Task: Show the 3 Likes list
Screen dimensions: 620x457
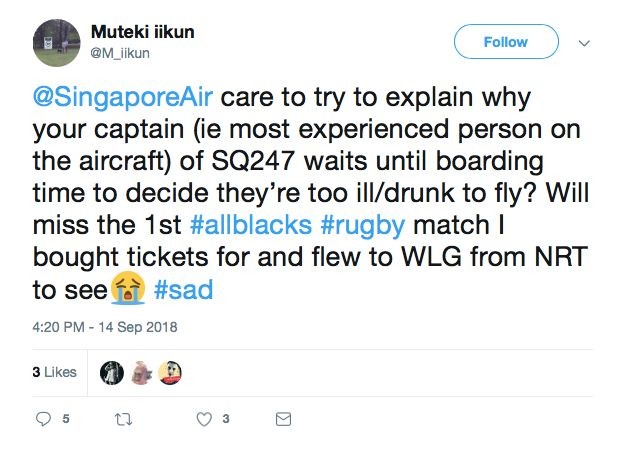Action: coord(54,371)
